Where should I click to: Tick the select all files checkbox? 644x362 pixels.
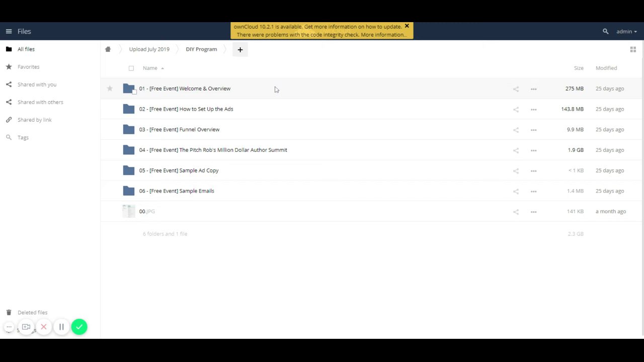point(131,68)
